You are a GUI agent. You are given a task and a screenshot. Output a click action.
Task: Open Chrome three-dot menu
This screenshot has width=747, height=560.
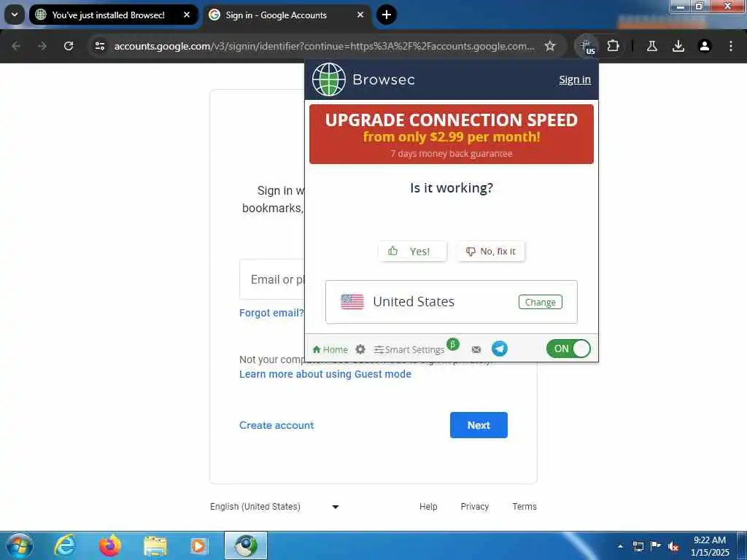click(731, 46)
